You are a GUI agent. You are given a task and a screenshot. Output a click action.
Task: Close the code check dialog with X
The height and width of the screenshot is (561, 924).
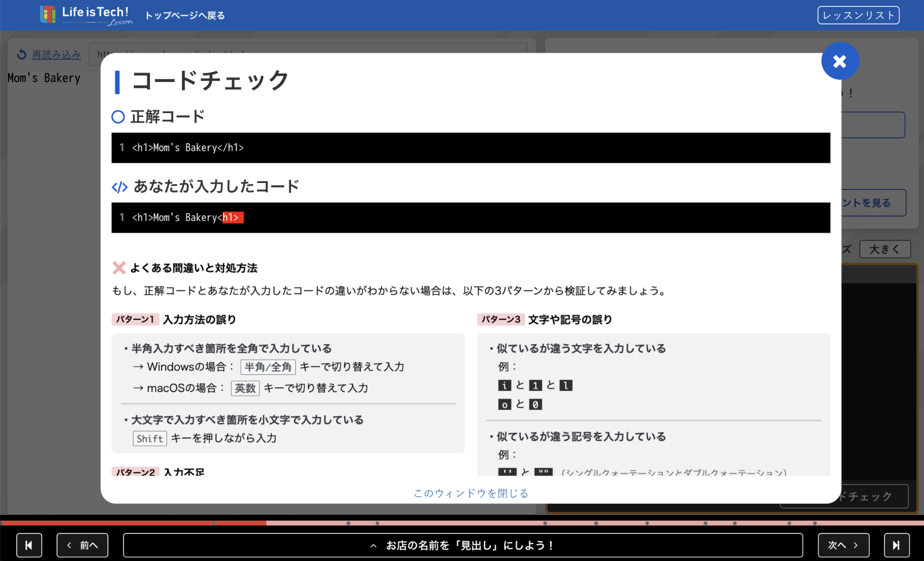840,61
